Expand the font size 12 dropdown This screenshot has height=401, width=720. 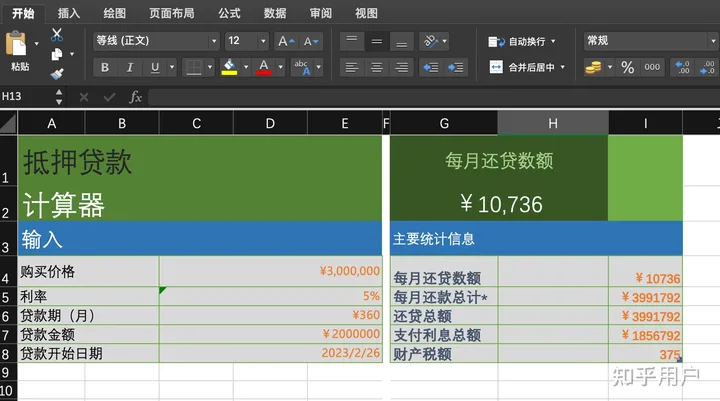pos(265,41)
